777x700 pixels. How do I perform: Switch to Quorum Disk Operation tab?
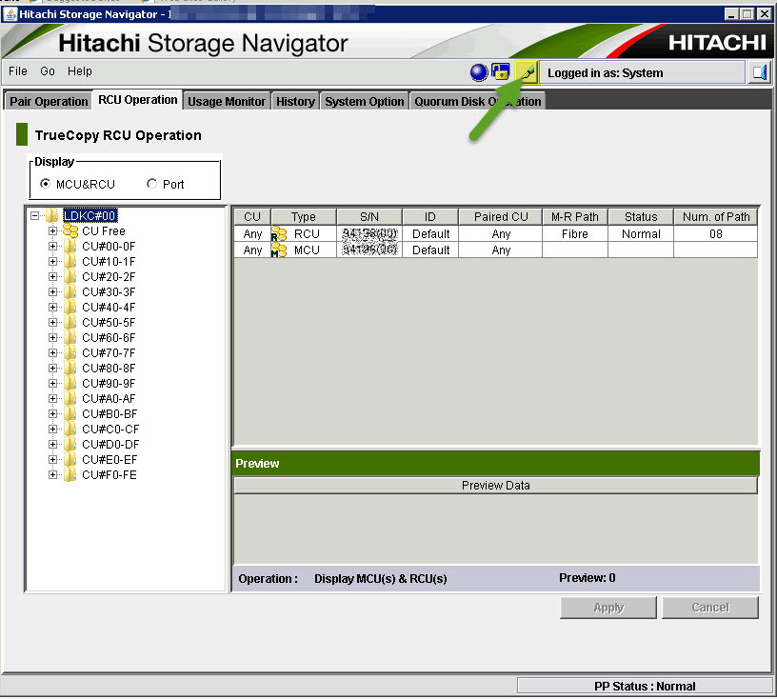pyautogui.click(x=478, y=101)
